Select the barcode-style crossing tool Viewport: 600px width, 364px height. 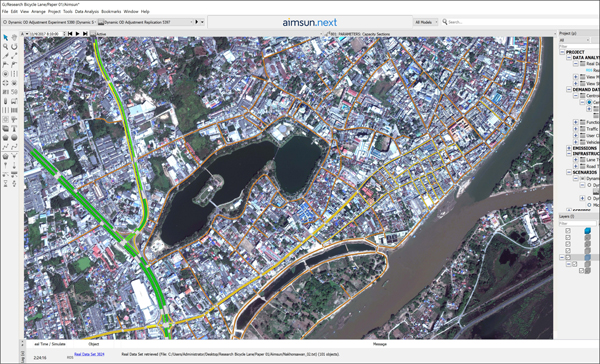(14, 110)
